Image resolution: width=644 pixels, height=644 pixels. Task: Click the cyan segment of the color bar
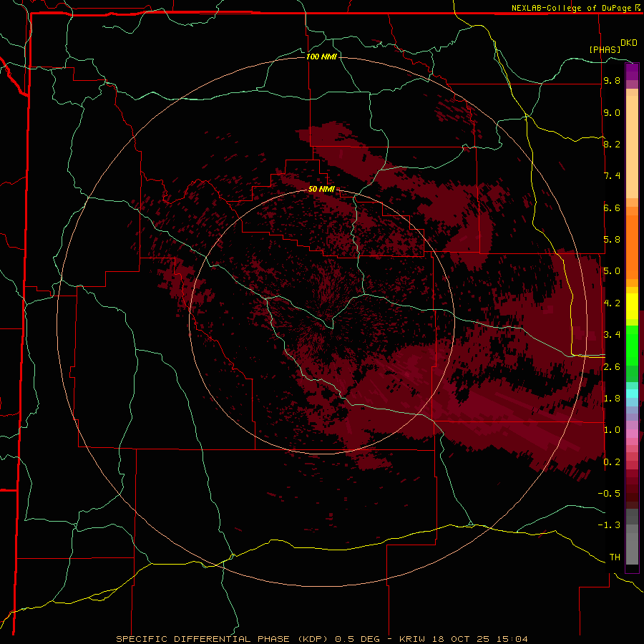pos(632,394)
